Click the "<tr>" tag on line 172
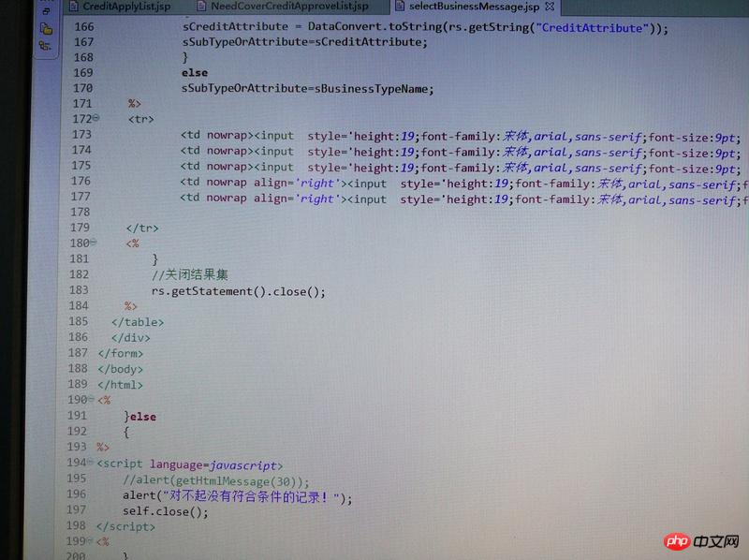Screen dimensions: 749x560 pyautogui.click(x=141, y=119)
